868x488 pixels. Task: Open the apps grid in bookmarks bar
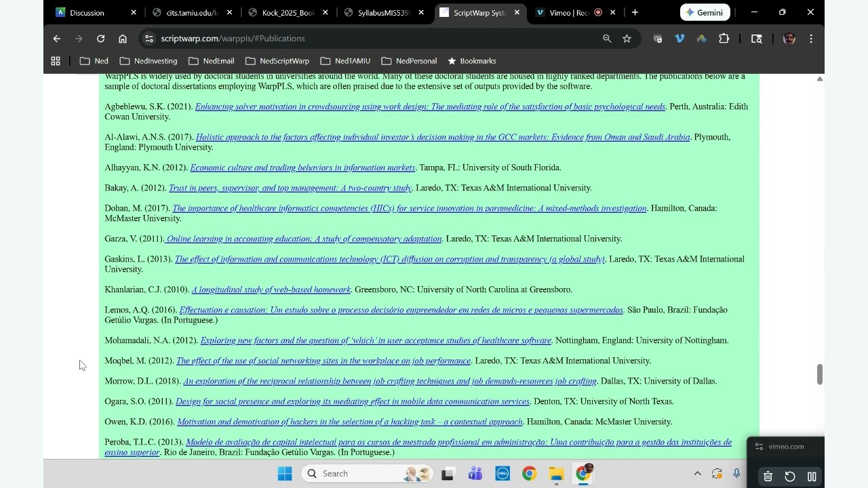(x=56, y=61)
